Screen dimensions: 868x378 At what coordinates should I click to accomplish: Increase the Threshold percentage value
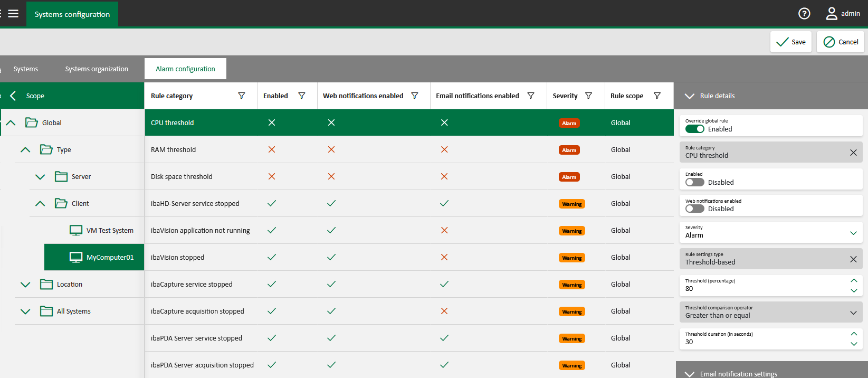click(x=854, y=280)
